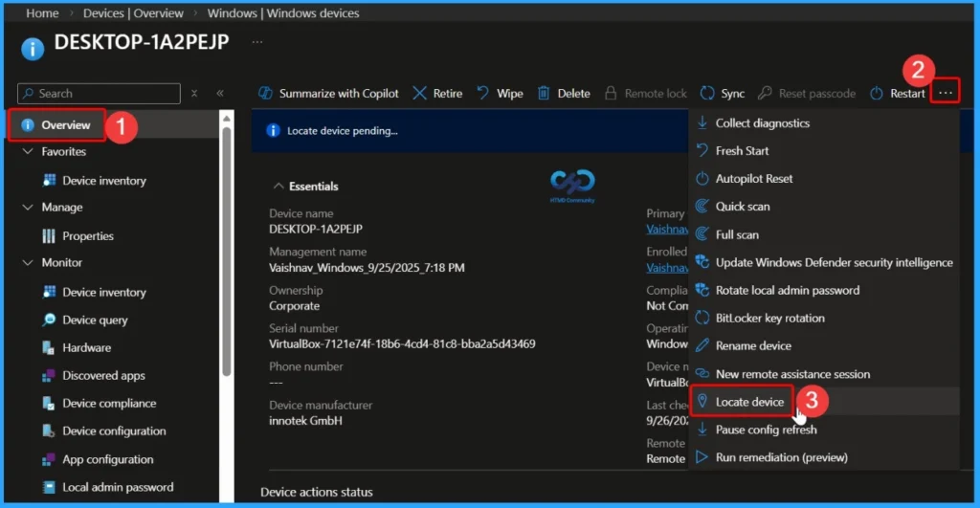Image resolution: width=980 pixels, height=508 pixels.
Task: Click the Quick scan icon
Action: [x=702, y=207]
